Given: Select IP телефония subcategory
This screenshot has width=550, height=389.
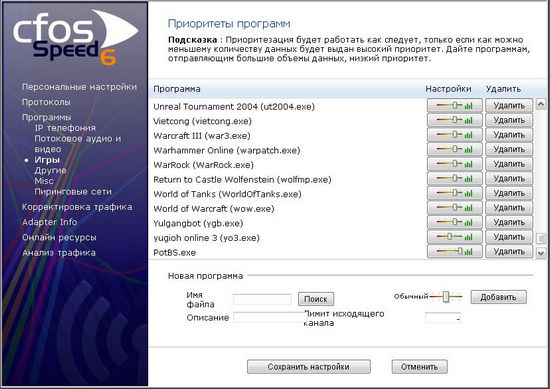Looking at the screenshot, I should 65,128.
